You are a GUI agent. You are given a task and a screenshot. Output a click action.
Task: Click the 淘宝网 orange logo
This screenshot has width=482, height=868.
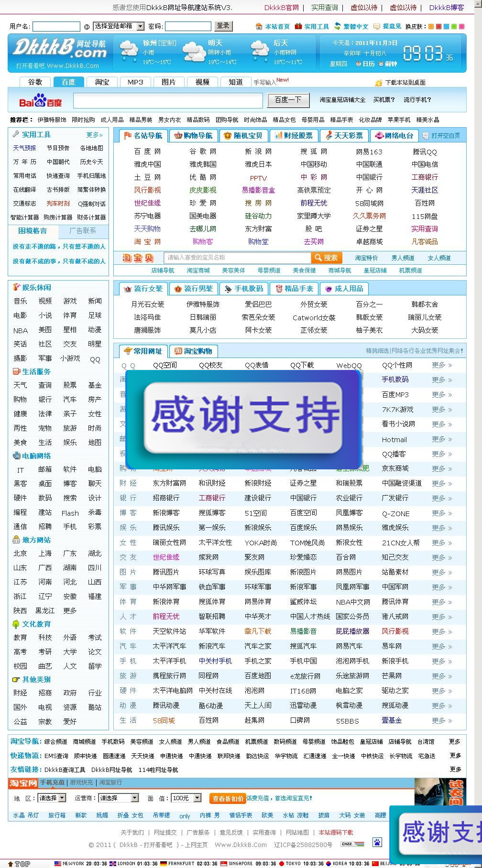23,783
